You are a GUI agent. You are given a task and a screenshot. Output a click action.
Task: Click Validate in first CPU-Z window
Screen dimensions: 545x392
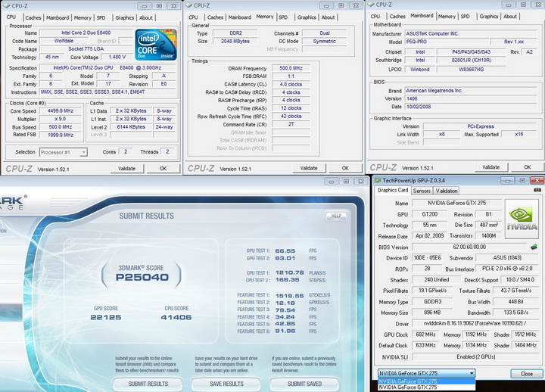(x=127, y=169)
